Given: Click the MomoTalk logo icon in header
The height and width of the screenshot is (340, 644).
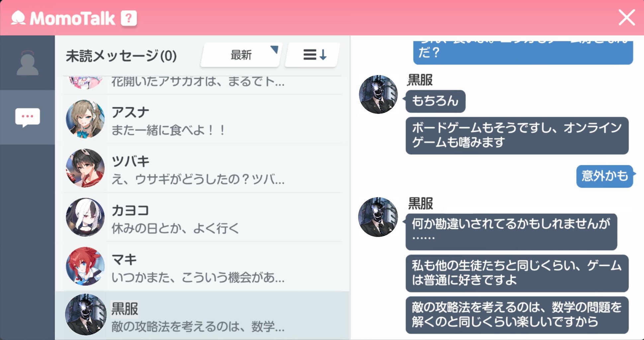Looking at the screenshot, I should 18,18.
